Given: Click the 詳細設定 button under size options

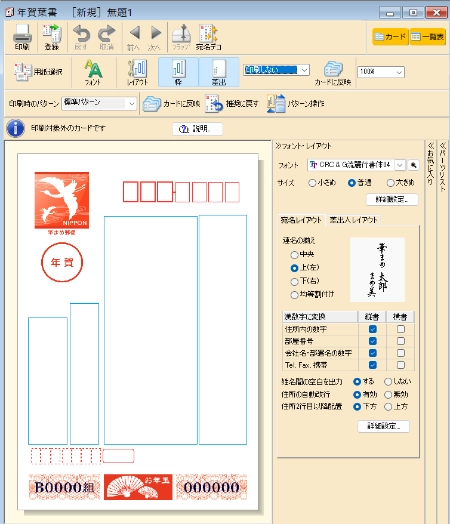Looking at the screenshot, I should tap(392, 200).
